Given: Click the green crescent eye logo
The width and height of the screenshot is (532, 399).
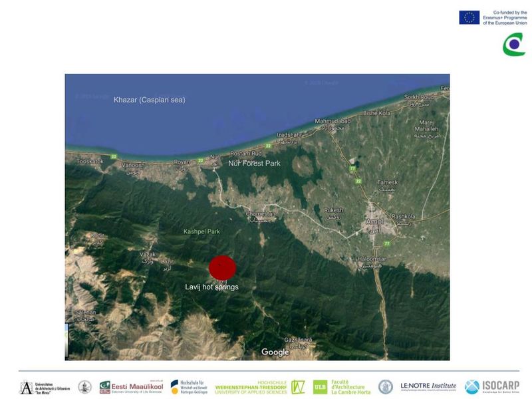Looking at the screenshot, I should tap(514, 44).
